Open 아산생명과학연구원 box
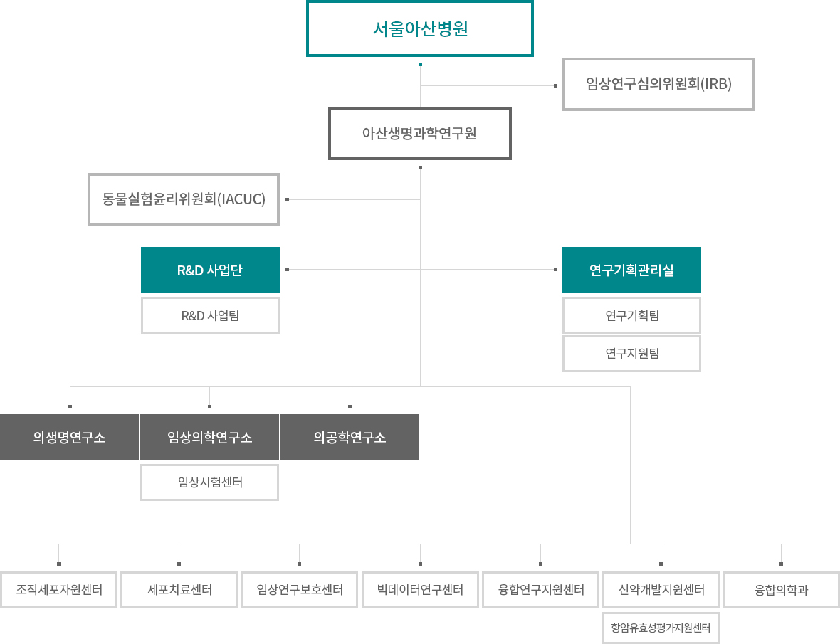This screenshot has height=644, width=840. pos(420,133)
